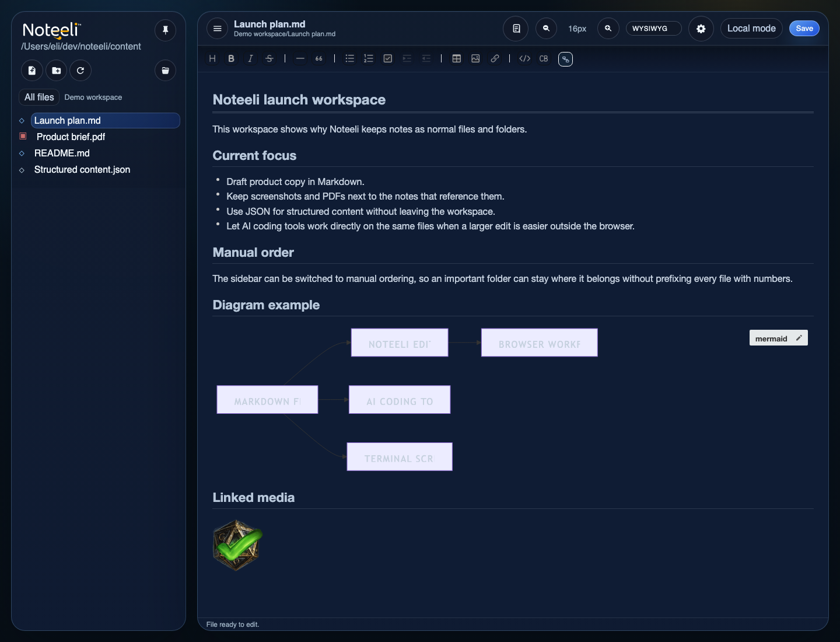The image size is (840, 642).
Task: Insert inline code with the </> icon
Action: [x=524, y=58]
